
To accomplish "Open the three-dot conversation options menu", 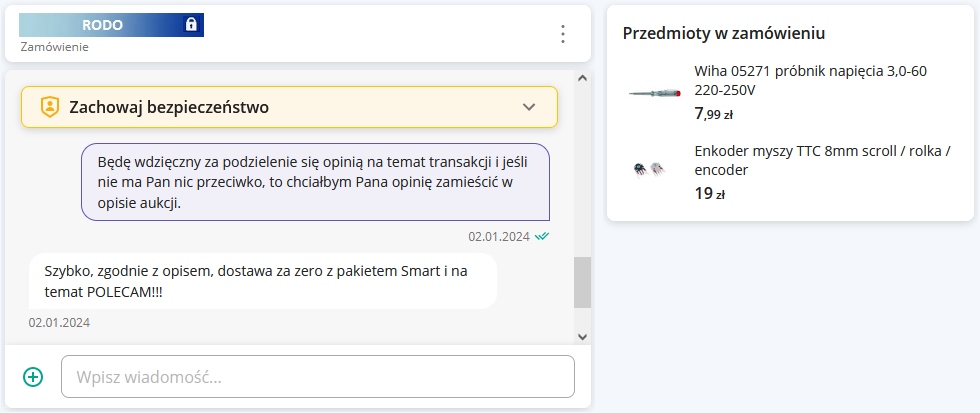I will [x=562, y=34].
